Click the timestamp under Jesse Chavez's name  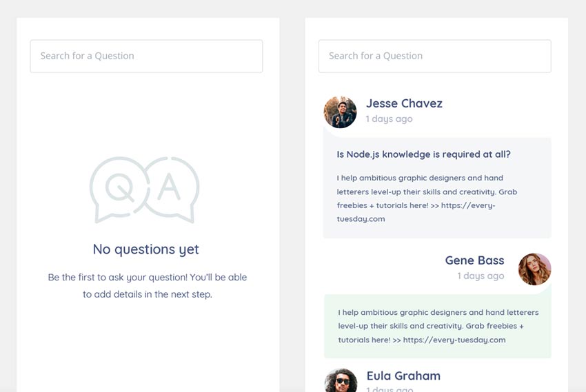coord(389,118)
